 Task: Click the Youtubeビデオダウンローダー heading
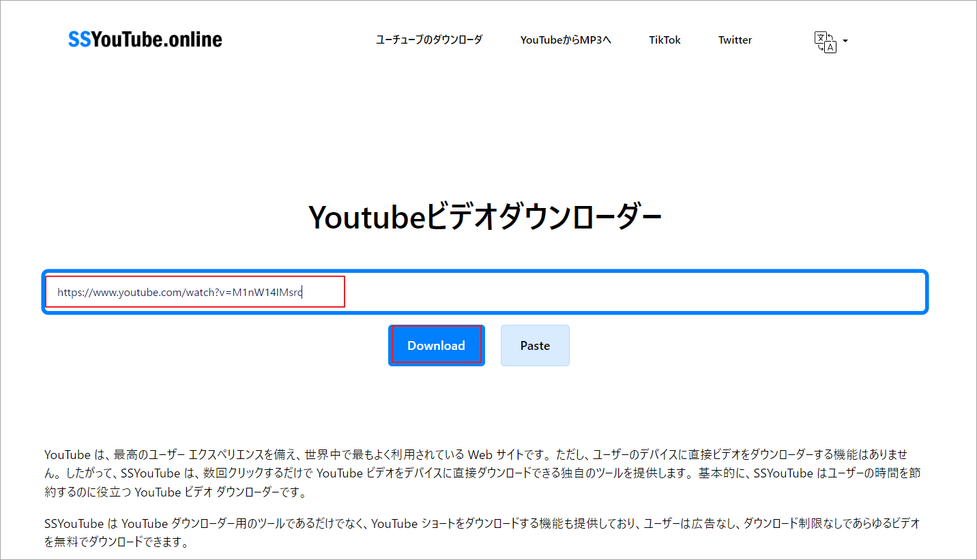coord(485,216)
